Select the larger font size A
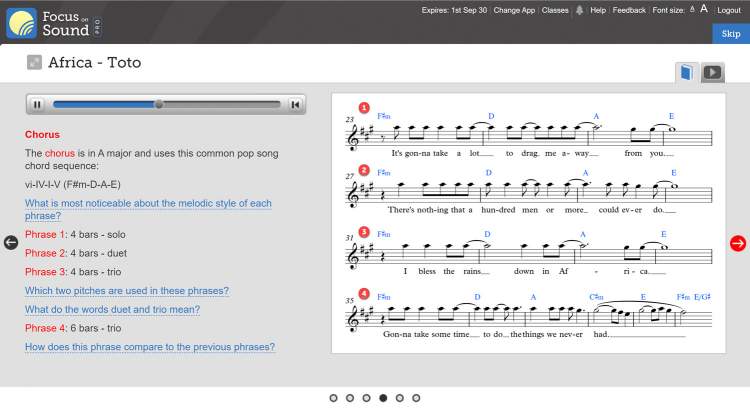 [x=704, y=9]
